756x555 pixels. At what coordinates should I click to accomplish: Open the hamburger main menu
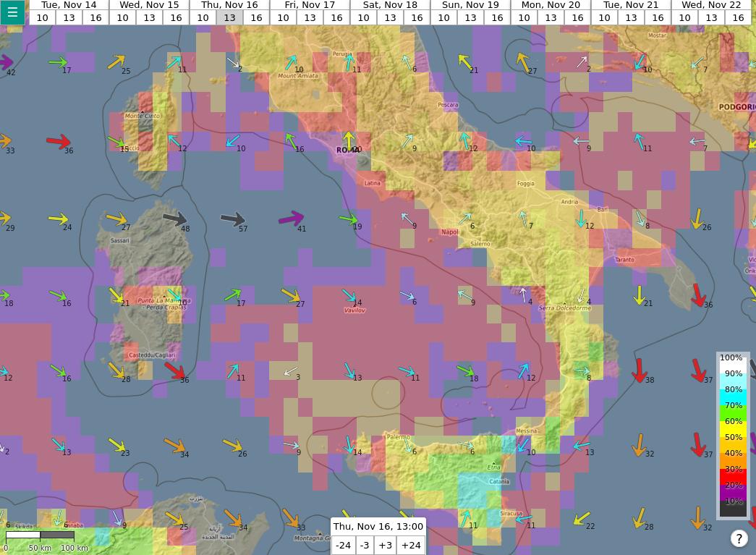coord(12,12)
